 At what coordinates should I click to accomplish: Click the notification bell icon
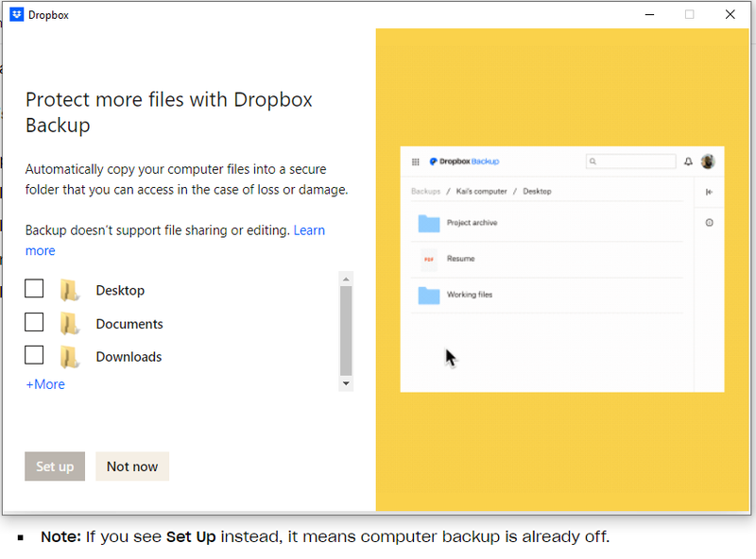688,161
